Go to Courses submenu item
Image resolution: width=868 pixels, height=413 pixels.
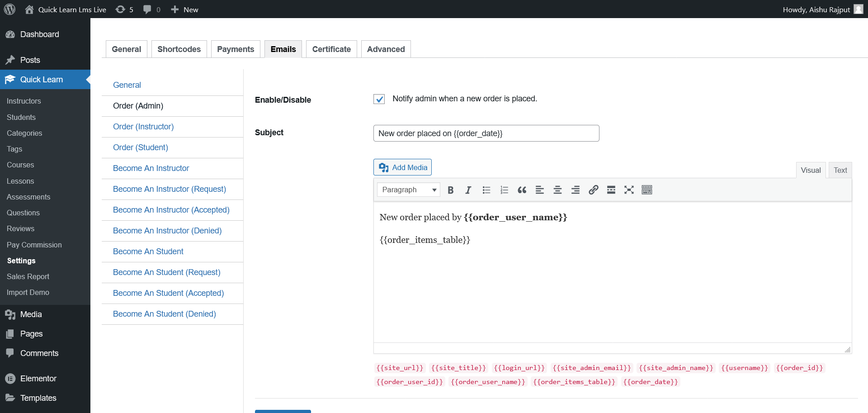tap(20, 165)
